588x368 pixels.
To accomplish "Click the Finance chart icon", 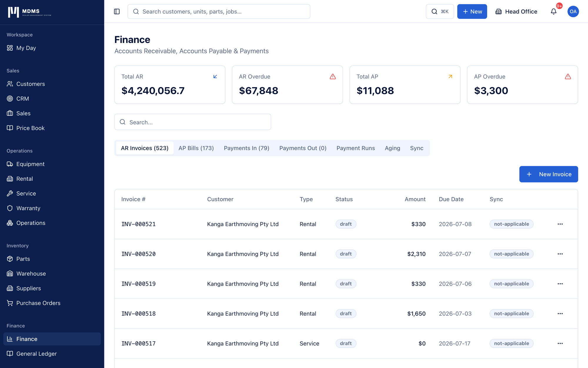I will tap(10, 339).
